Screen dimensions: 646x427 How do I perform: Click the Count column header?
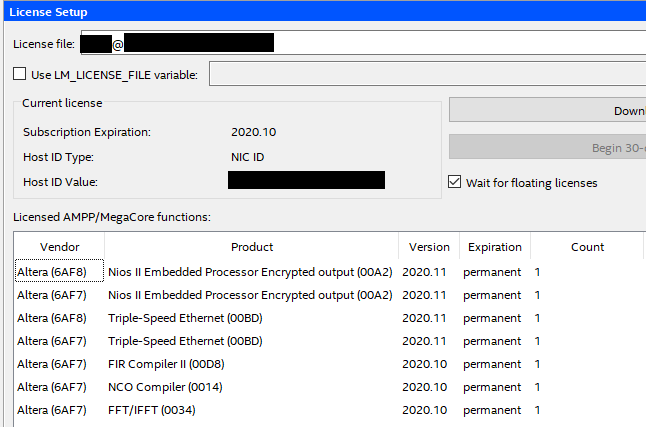(x=587, y=246)
